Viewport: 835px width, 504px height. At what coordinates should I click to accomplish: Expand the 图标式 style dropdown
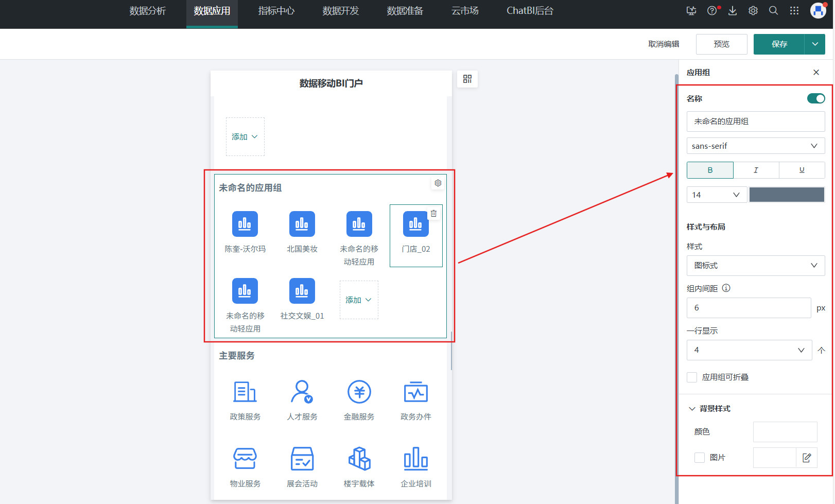pyautogui.click(x=755, y=266)
